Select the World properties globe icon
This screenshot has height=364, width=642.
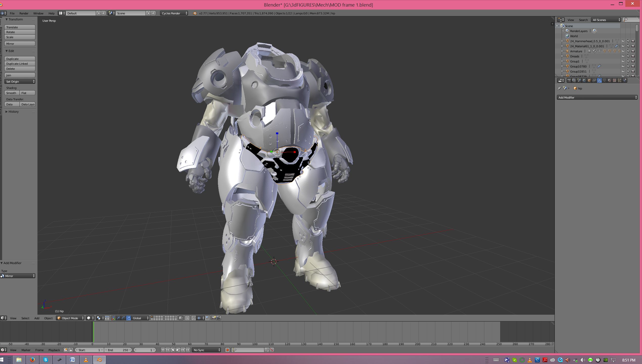pos(584,80)
